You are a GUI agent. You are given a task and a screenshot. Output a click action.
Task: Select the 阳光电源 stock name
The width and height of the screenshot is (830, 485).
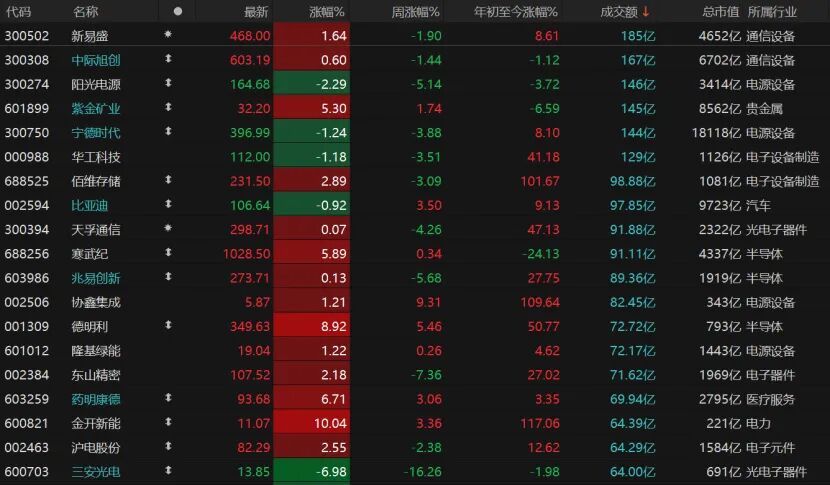(x=96, y=85)
